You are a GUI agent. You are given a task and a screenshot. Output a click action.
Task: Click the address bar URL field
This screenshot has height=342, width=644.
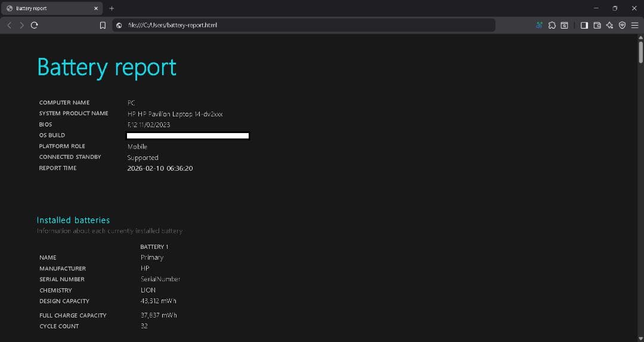[298, 25]
